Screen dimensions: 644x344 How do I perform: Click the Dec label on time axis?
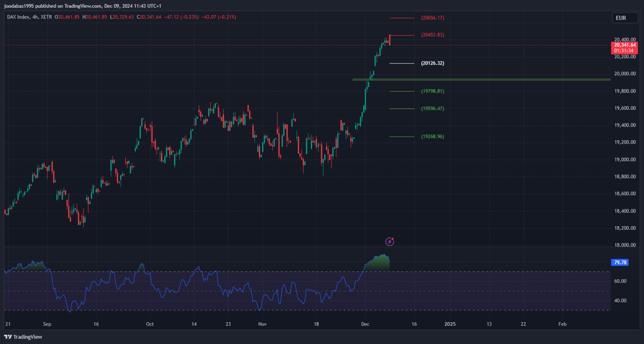365,324
